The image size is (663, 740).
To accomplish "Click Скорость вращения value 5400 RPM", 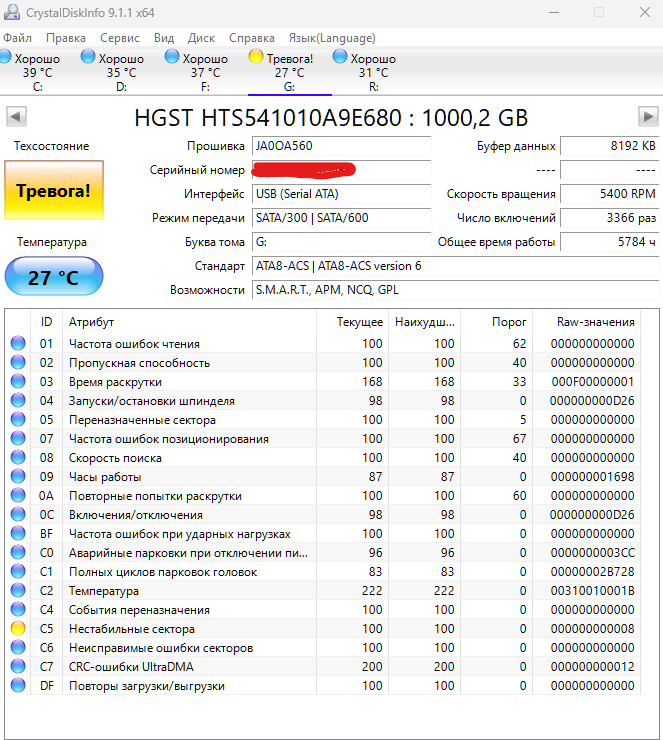I will pos(609,194).
